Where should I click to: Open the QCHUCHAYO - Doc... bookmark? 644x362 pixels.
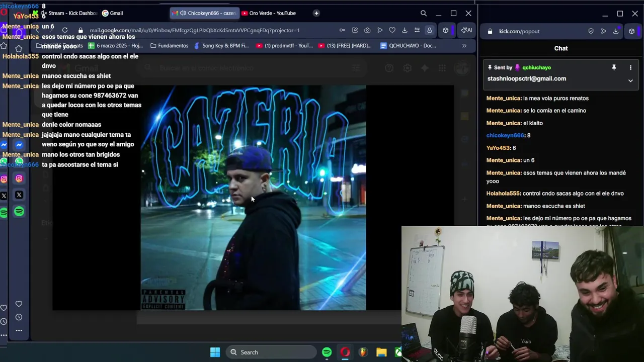[x=408, y=46]
